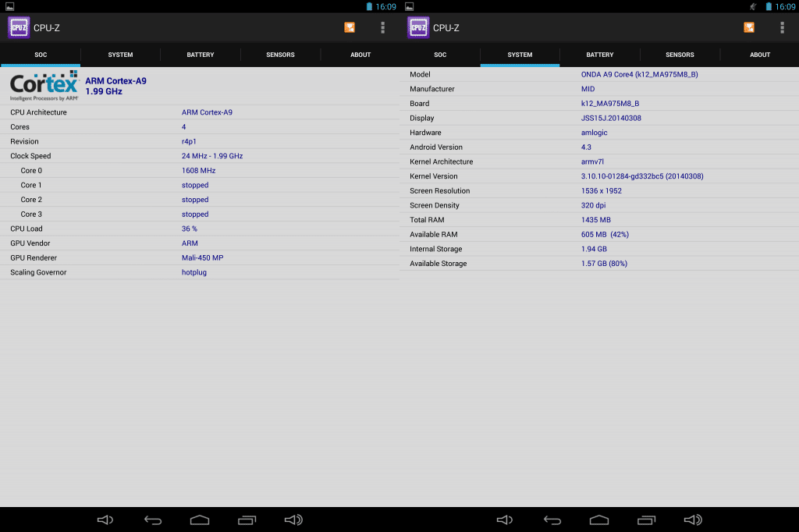This screenshot has width=799, height=532.
Task: Tap the back arrow on the right screen
Action: (552, 520)
